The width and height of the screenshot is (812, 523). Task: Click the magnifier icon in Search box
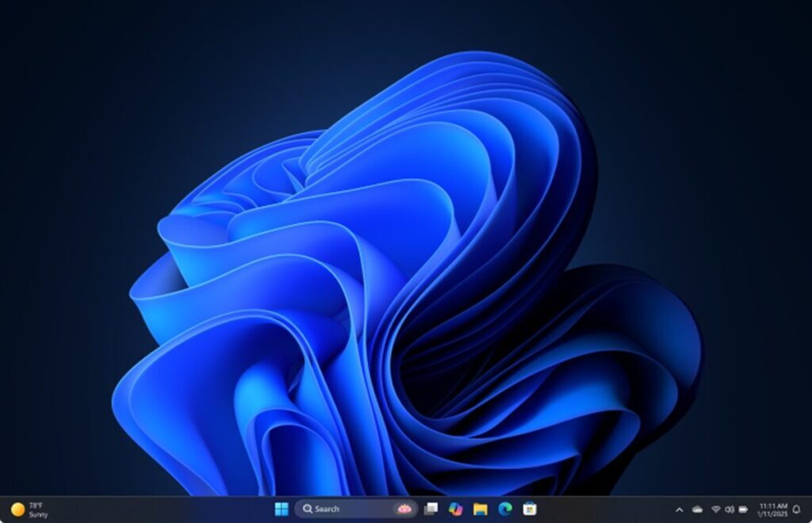(308, 509)
